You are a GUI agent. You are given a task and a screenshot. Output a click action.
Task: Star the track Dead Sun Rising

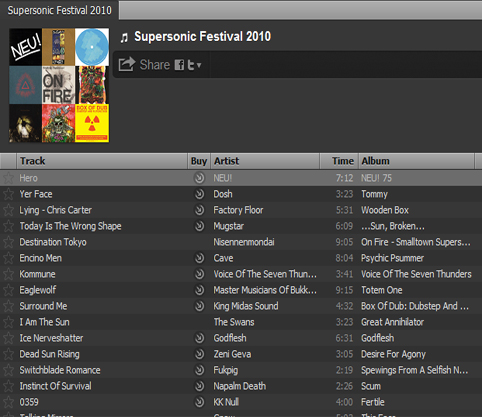pos(8,354)
